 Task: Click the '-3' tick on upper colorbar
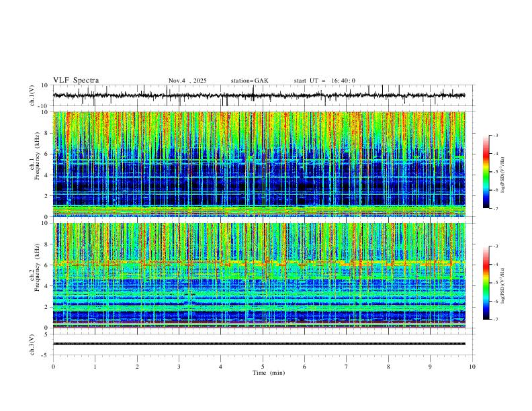point(496,135)
